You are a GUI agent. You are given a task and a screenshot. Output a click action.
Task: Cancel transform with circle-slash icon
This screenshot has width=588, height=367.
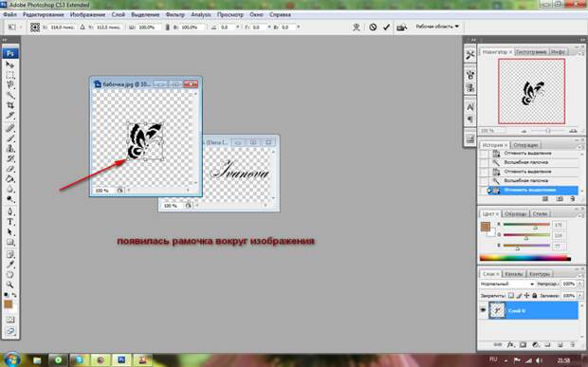[373, 27]
